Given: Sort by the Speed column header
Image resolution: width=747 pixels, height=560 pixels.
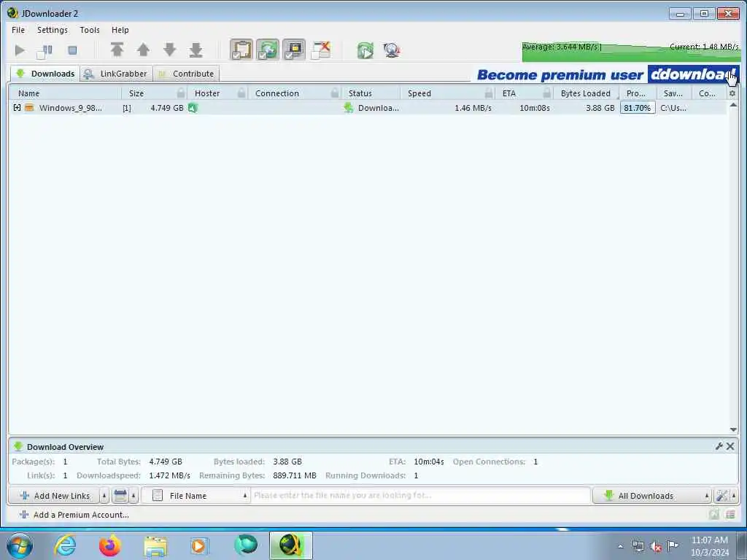Looking at the screenshot, I should pos(419,93).
